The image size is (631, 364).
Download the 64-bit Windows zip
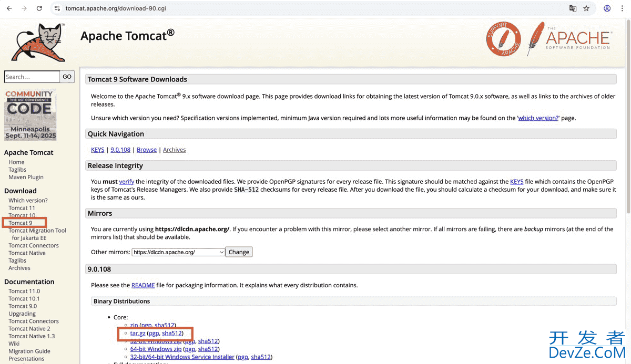156,349
